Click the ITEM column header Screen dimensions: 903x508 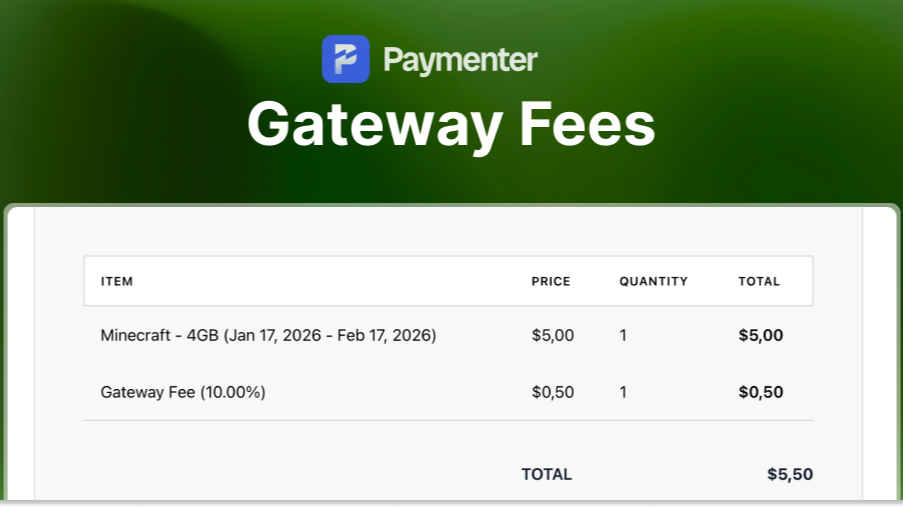[x=117, y=281]
